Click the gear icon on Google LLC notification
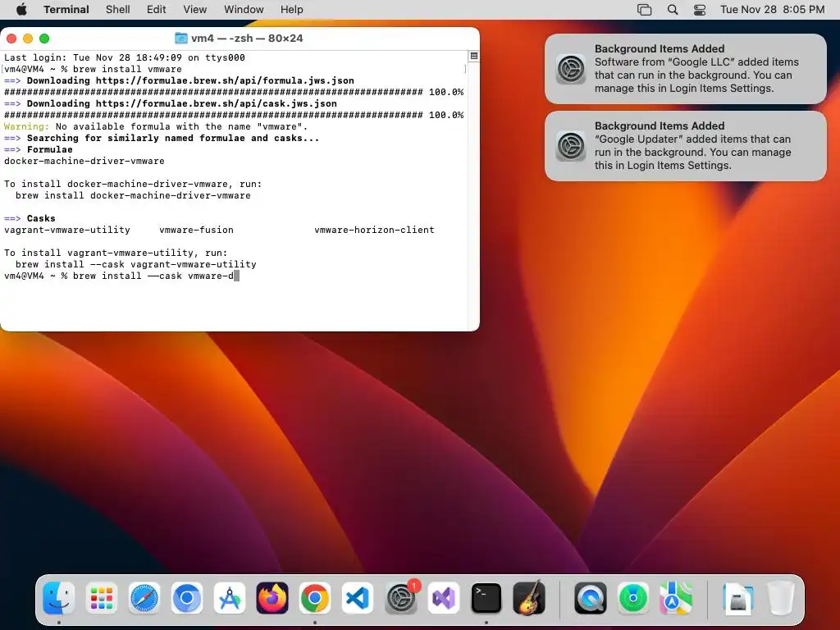This screenshot has width=840, height=630. click(571, 69)
